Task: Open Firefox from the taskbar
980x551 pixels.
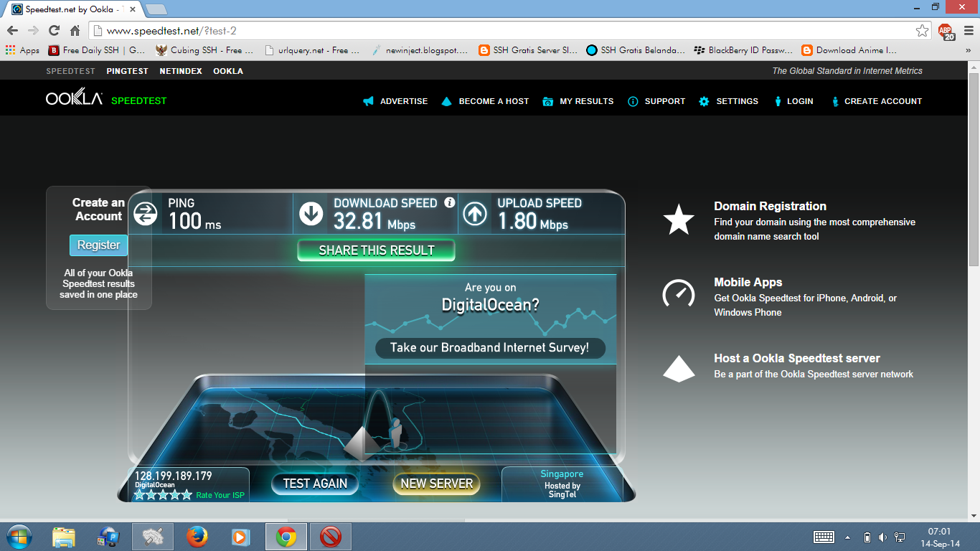Action: click(197, 536)
